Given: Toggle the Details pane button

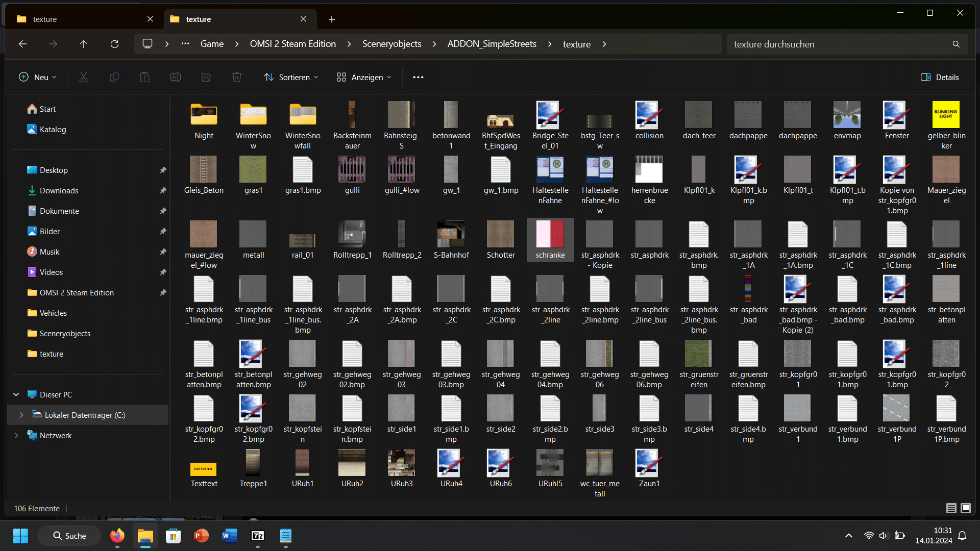Looking at the screenshot, I should tap(940, 77).
